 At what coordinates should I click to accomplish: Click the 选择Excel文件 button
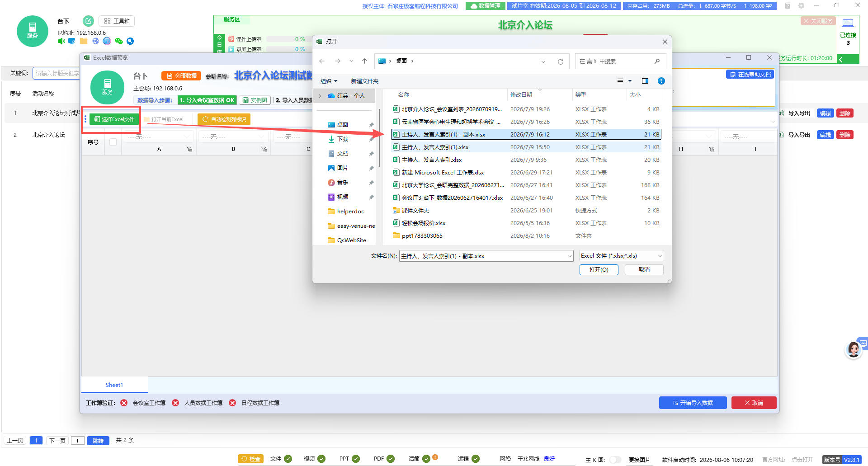click(x=114, y=119)
